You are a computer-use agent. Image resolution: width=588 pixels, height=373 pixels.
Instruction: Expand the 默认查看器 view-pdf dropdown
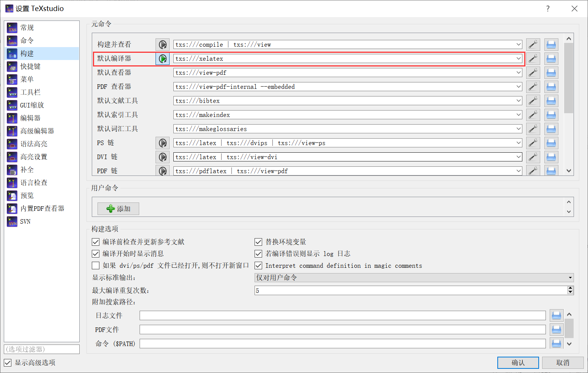pyautogui.click(x=518, y=73)
